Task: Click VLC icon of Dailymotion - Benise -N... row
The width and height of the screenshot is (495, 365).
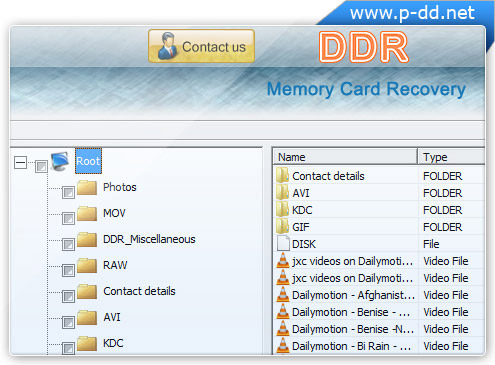Action: click(283, 328)
